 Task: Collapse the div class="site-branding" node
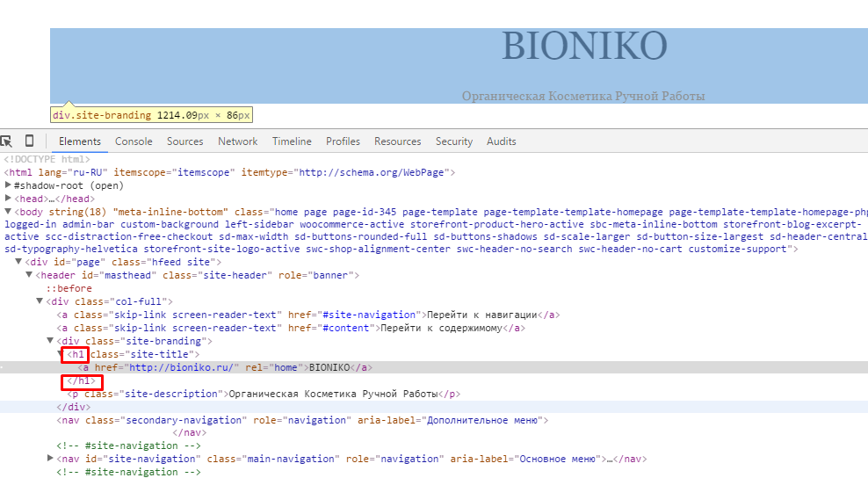(x=50, y=341)
